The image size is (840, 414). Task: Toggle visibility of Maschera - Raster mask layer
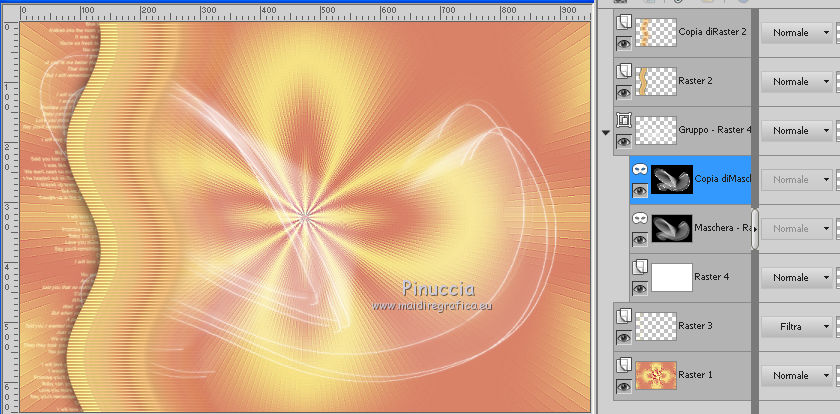640,240
